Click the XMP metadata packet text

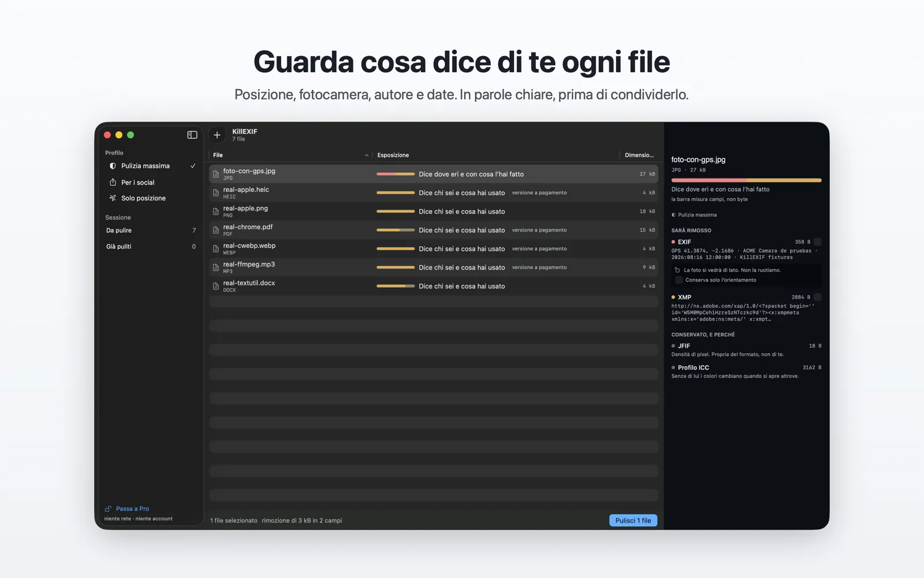(x=743, y=313)
